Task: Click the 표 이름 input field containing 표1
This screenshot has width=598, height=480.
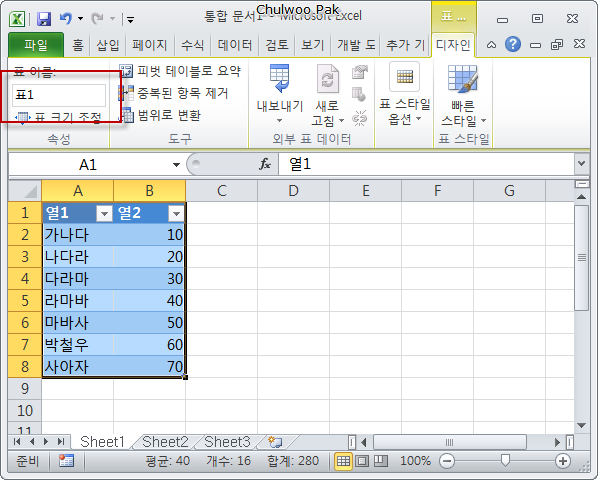Action: tap(59, 95)
